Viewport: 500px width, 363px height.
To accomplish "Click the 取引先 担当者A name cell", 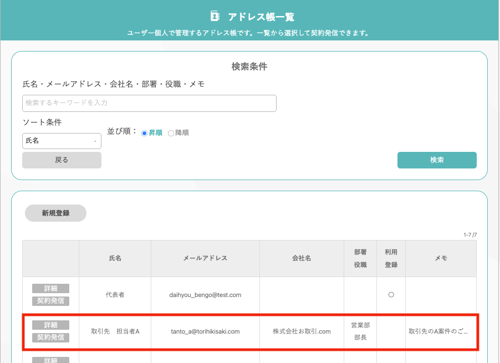I will (115, 331).
